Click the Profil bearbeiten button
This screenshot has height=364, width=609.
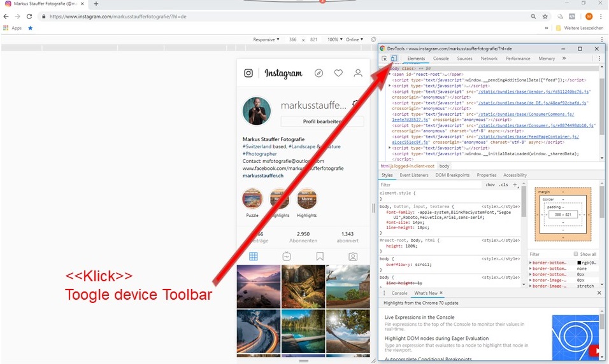(322, 122)
